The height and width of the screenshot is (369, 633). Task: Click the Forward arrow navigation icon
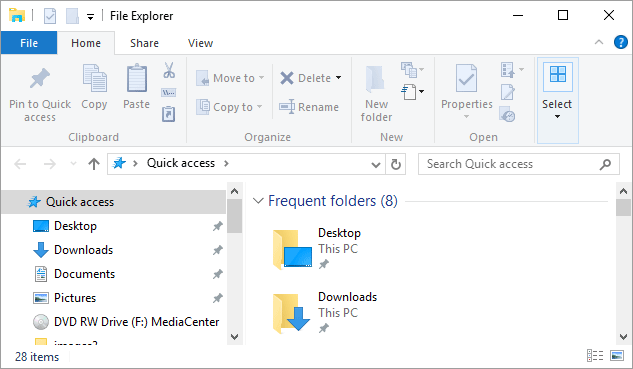50,164
